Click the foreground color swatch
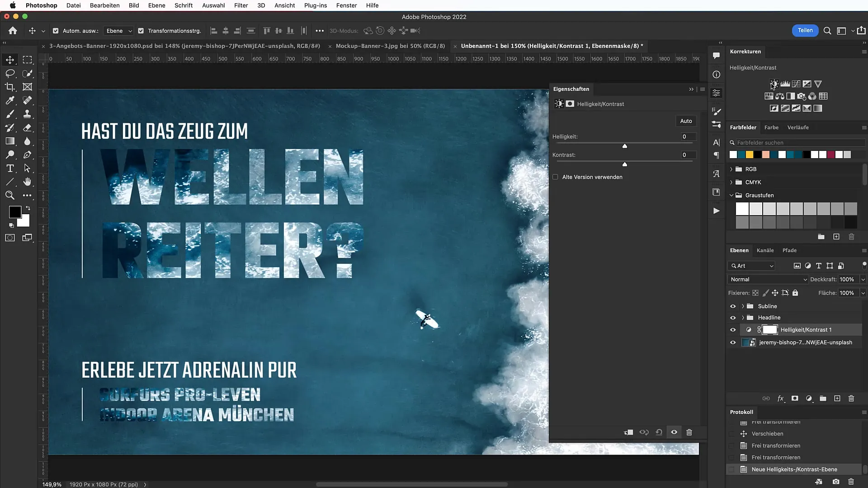This screenshot has width=868, height=488. (x=15, y=211)
